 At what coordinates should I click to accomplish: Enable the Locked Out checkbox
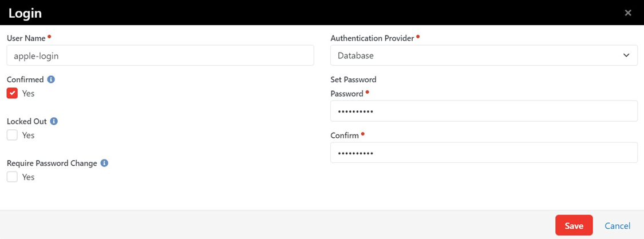12,136
